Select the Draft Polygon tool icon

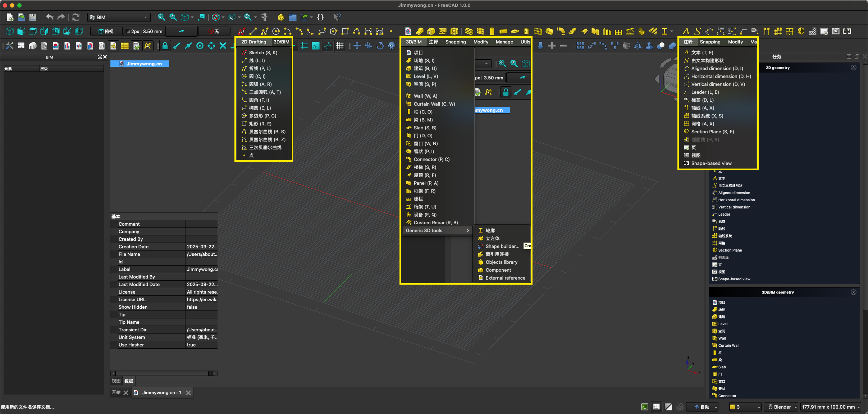(333, 32)
